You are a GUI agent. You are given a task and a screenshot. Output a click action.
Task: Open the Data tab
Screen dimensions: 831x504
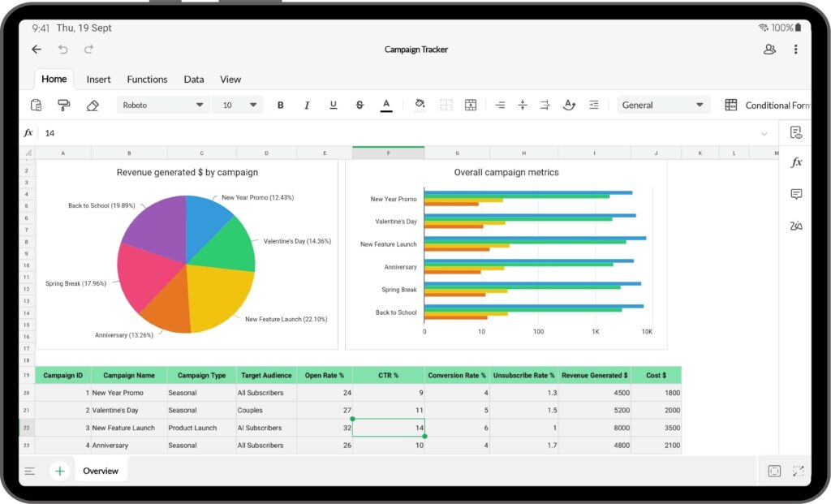[x=194, y=79]
